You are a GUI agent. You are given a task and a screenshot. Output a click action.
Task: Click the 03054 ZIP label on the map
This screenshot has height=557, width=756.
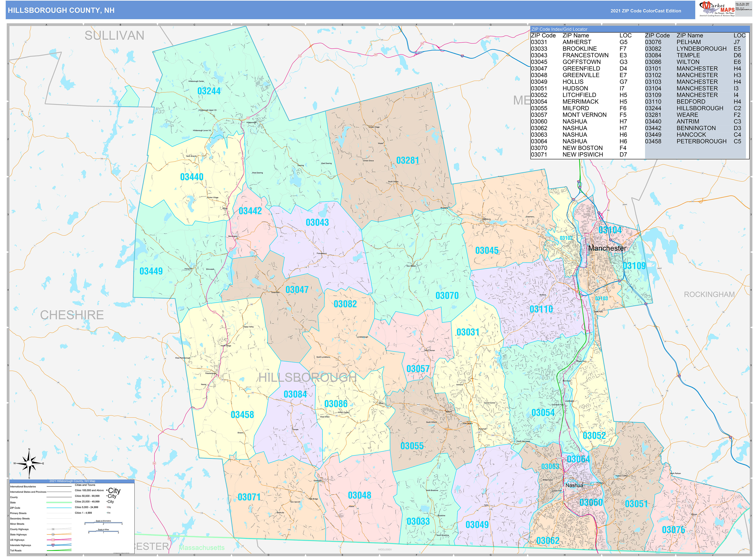click(x=543, y=413)
